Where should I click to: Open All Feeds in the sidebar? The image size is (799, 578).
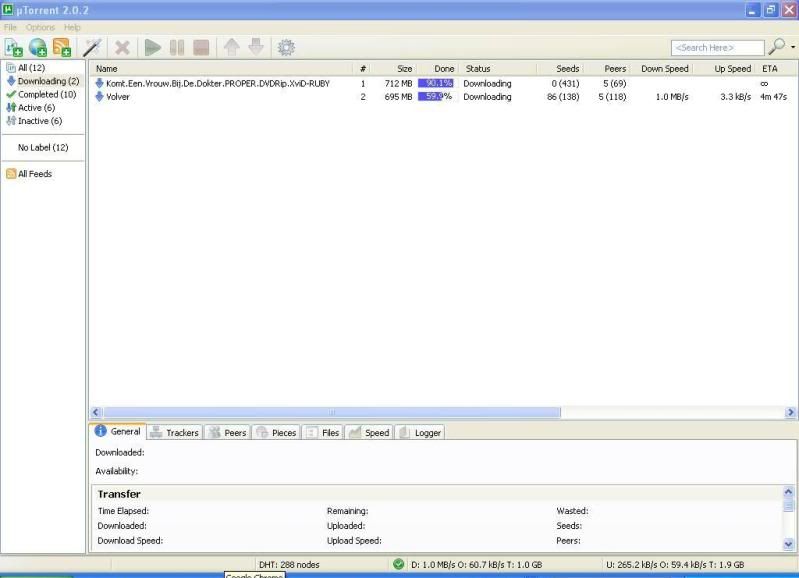(x=35, y=174)
